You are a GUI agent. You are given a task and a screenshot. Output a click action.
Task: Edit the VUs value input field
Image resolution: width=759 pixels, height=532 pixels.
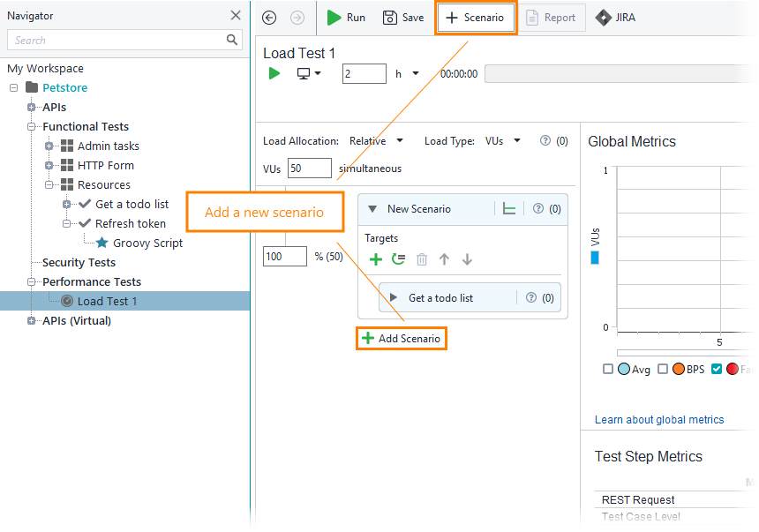pos(310,168)
